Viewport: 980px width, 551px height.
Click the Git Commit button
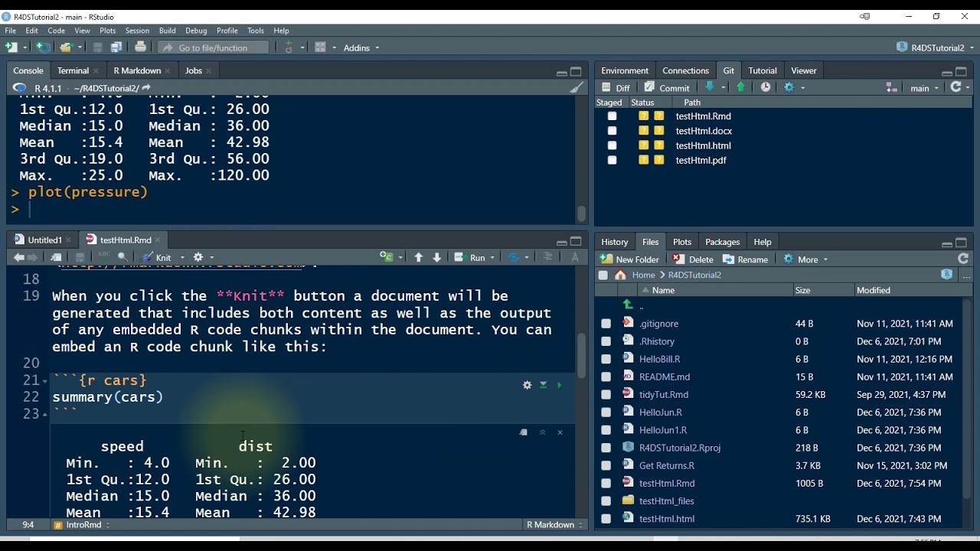coord(667,88)
